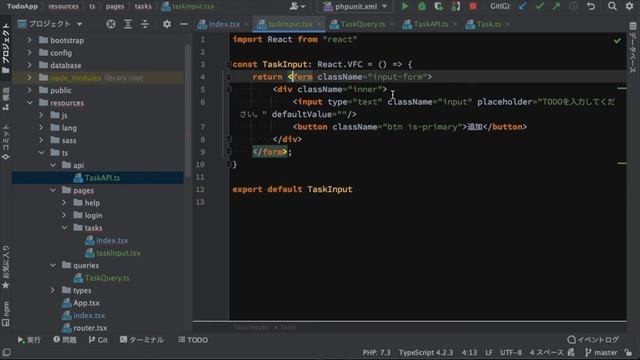Expand the sass folder

click(x=41, y=140)
